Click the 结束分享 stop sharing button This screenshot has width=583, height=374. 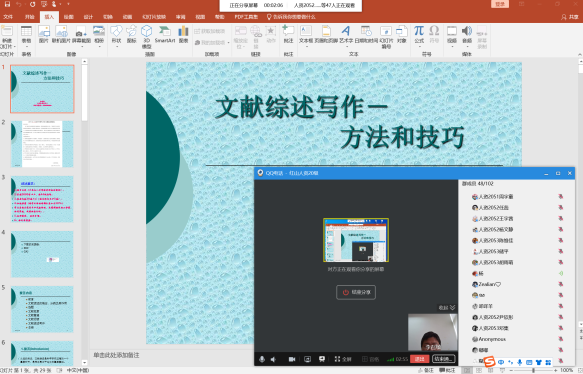[356, 292]
